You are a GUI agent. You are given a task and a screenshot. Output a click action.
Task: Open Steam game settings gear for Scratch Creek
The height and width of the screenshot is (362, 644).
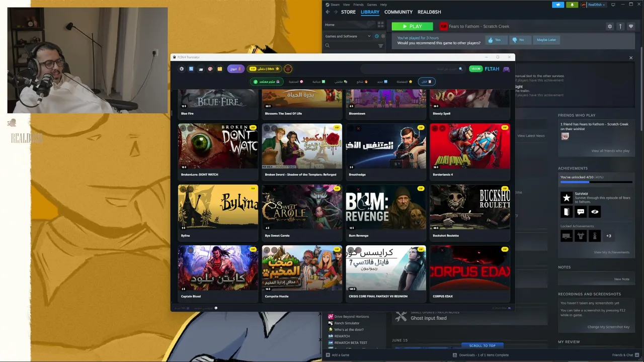(x=610, y=26)
